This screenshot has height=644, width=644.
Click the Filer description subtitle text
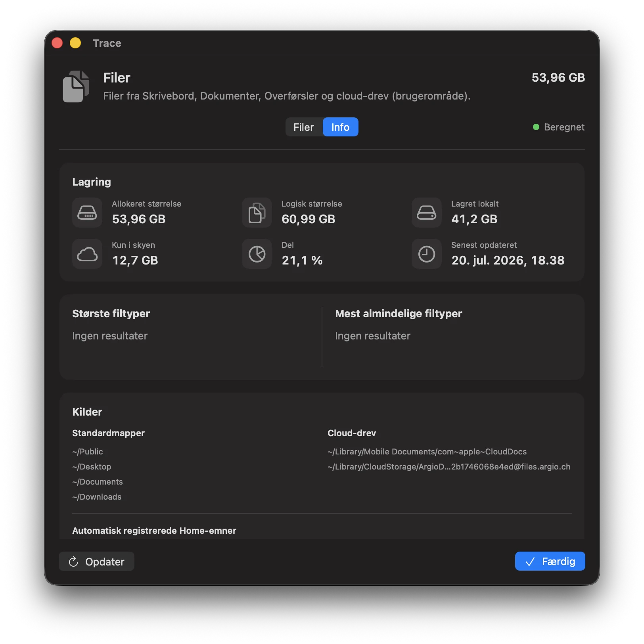pos(287,96)
